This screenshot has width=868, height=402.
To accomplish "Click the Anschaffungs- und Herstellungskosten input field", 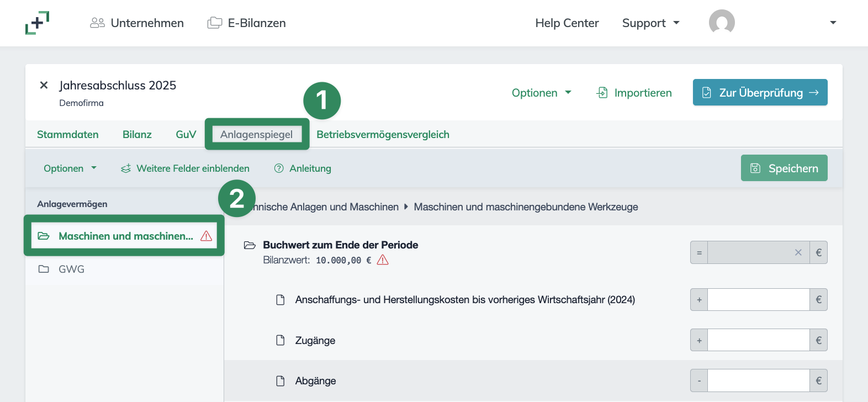I will 759,300.
